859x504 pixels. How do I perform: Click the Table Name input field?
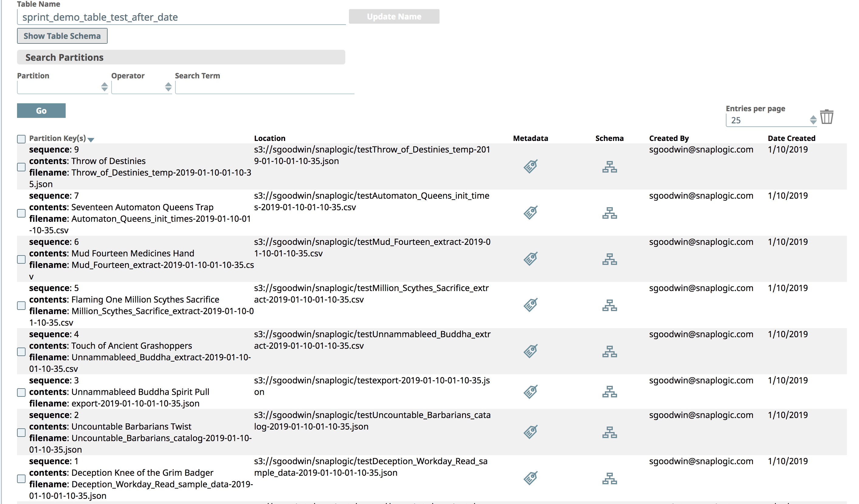click(x=181, y=17)
